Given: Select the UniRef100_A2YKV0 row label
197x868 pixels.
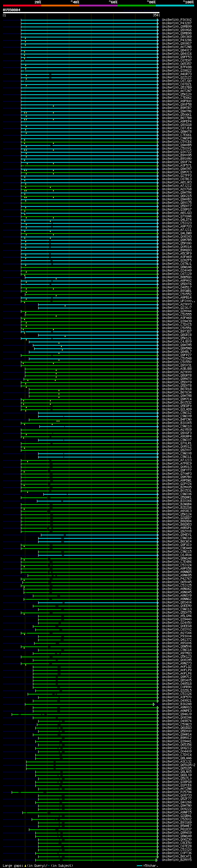Looking at the screenshot, I should tap(177, 372).
